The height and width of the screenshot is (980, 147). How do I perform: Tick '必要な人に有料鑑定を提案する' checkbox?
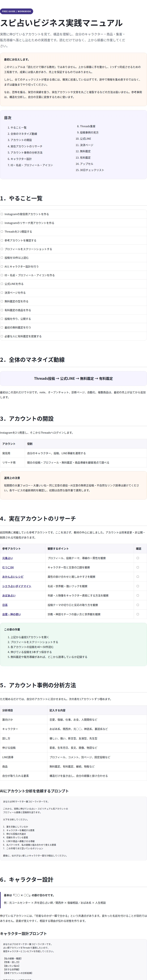[x=2, y=336]
